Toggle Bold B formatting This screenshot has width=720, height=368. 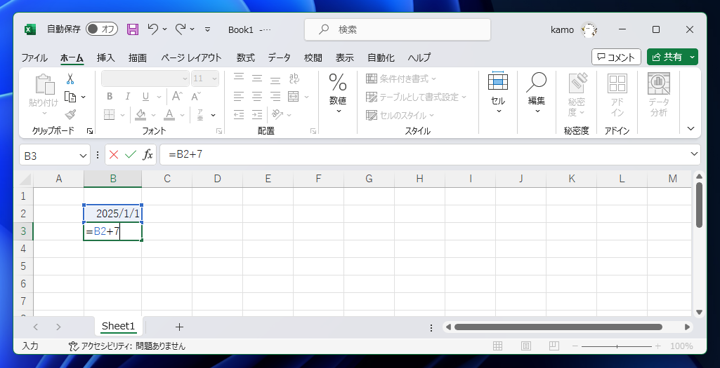[x=109, y=96]
